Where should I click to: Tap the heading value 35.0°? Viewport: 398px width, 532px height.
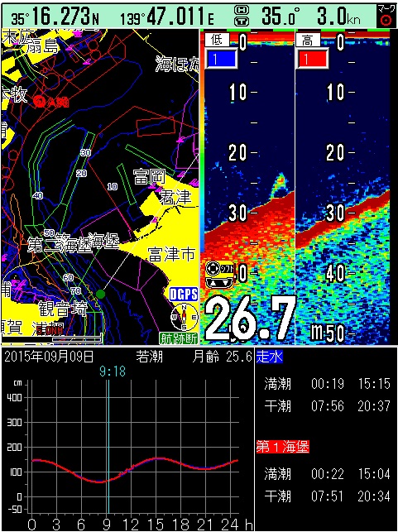[x=281, y=17]
